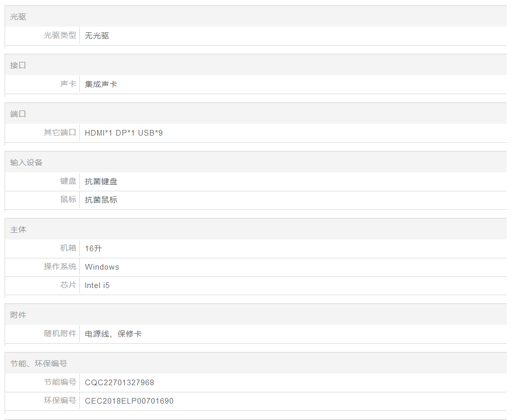Screen dimensions: 515x420
Task: Click the 主体 section header
Action: [x=18, y=230]
